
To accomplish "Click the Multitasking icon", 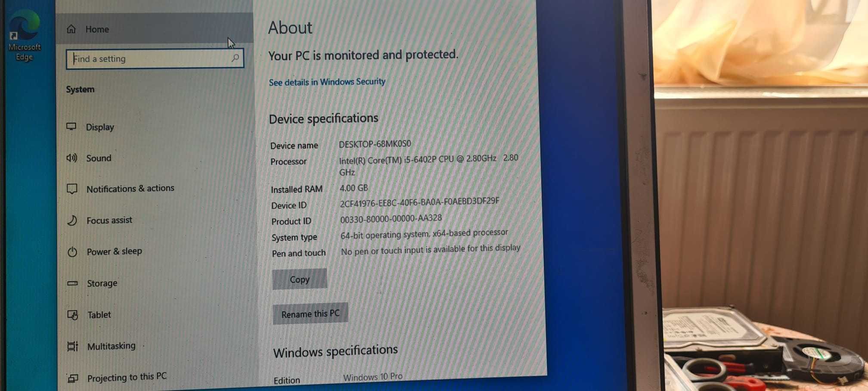I will 73,346.
